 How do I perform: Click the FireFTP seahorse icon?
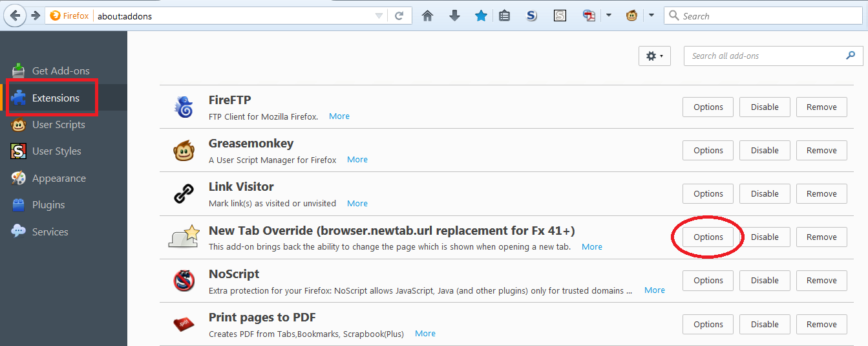[x=184, y=107]
